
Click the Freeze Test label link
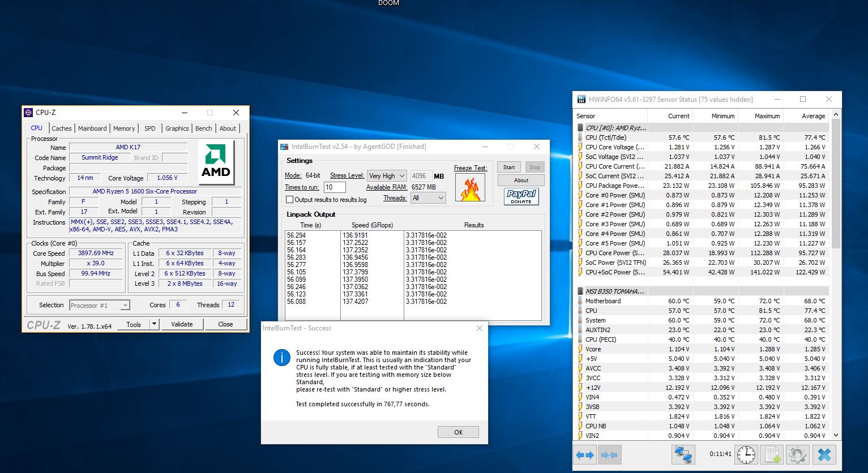coord(471,168)
